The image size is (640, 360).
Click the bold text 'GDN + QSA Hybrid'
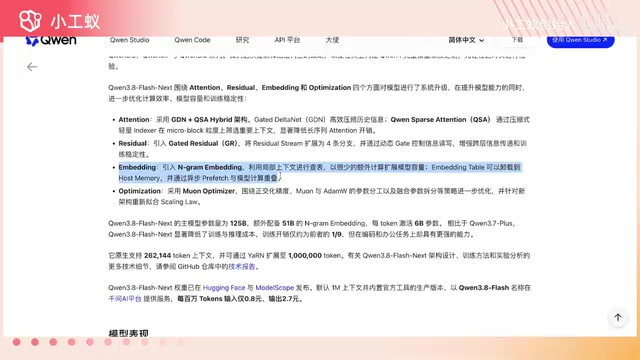tap(201, 120)
